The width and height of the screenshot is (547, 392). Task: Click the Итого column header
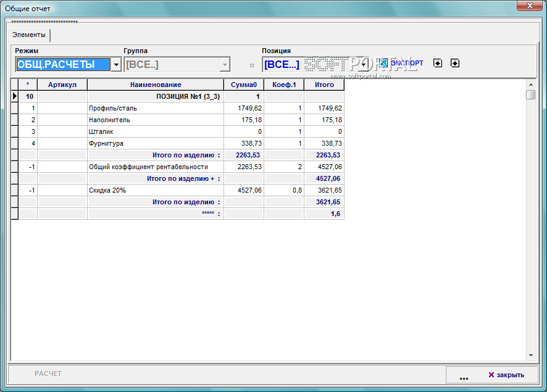(324, 85)
